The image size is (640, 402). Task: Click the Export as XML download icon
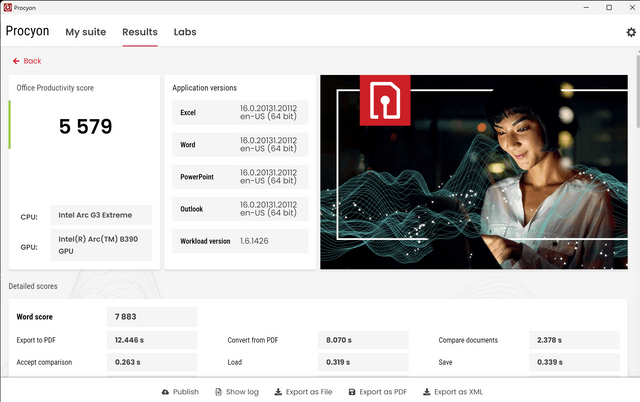click(x=427, y=392)
